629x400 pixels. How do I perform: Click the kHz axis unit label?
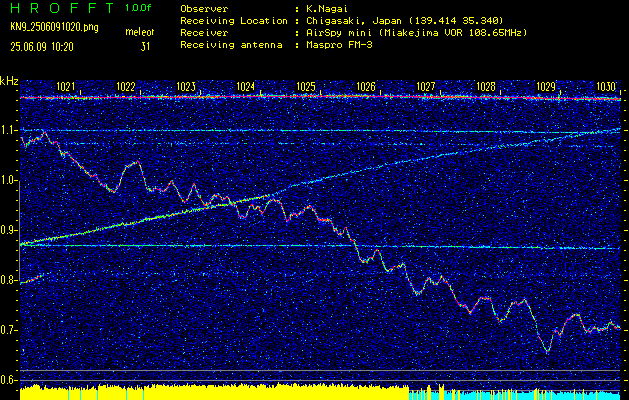tap(9, 81)
